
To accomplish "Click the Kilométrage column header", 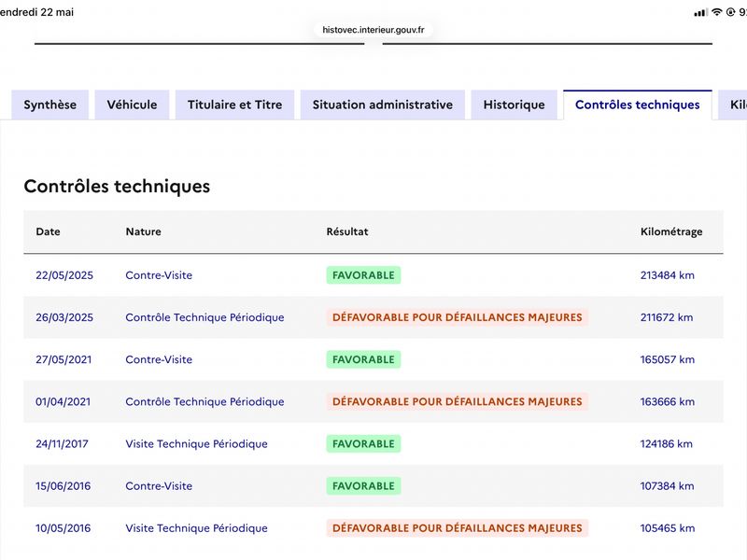I will click(671, 231).
